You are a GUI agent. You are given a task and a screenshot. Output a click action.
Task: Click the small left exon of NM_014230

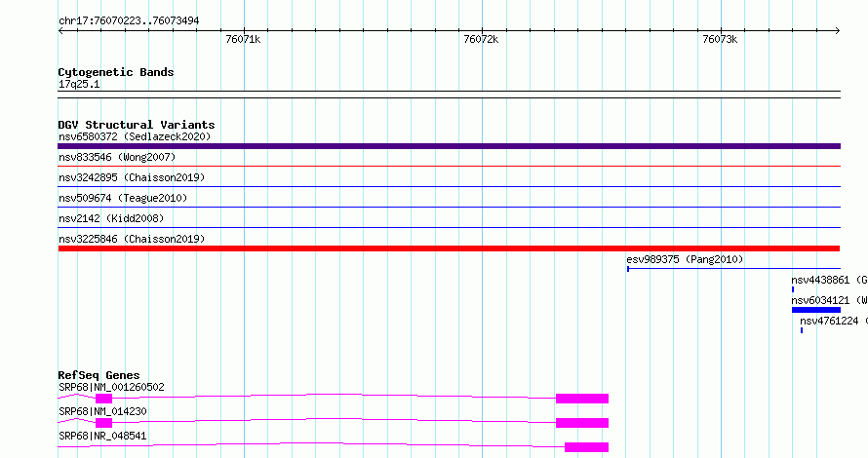[103, 423]
